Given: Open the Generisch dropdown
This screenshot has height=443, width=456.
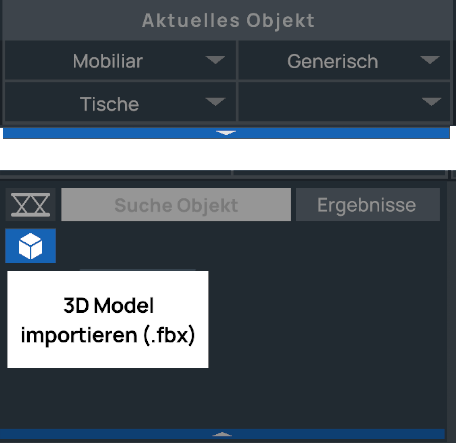Looking at the screenshot, I should click(344, 60).
